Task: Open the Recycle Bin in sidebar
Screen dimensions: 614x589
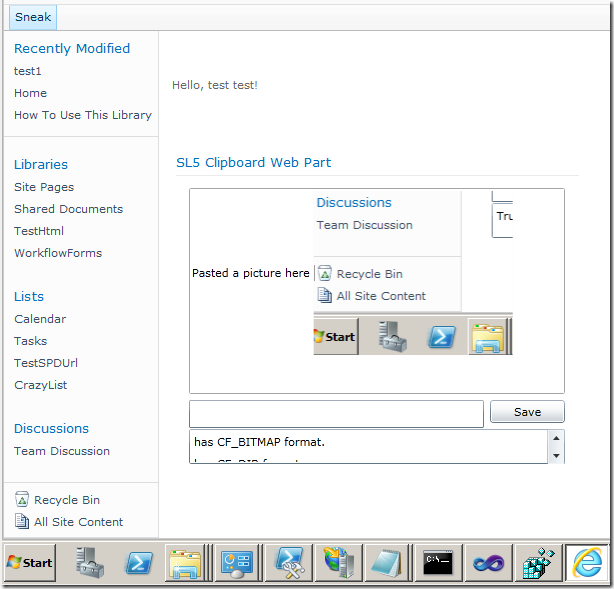Action: click(x=66, y=500)
